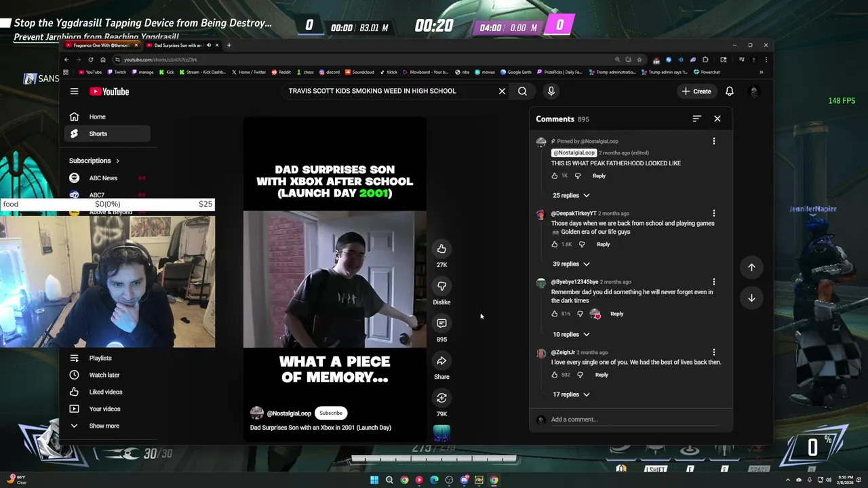Image resolution: width=868 pixels, height=488 pixels.
Task: Open Liked videos in the sidebar
Action: click(107, 392)
